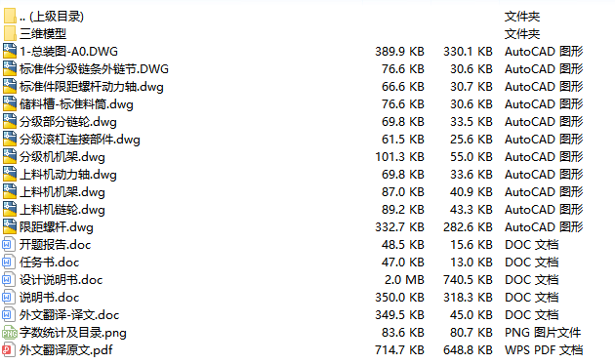Click the 开题报告.doc document icon
Viewport: 615px width, 364px height.
pyautogui.click(x=9, y=245)
